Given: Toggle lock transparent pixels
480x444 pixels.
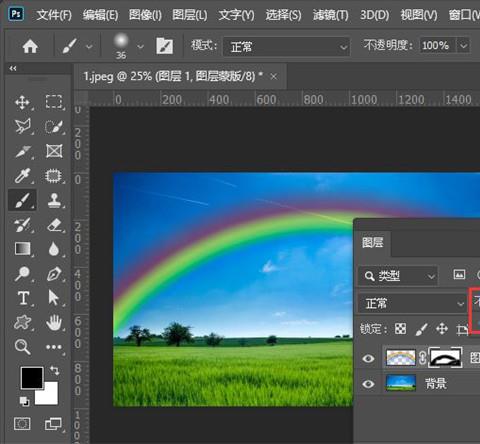Looking at the screenshot, I should (400, 329).
